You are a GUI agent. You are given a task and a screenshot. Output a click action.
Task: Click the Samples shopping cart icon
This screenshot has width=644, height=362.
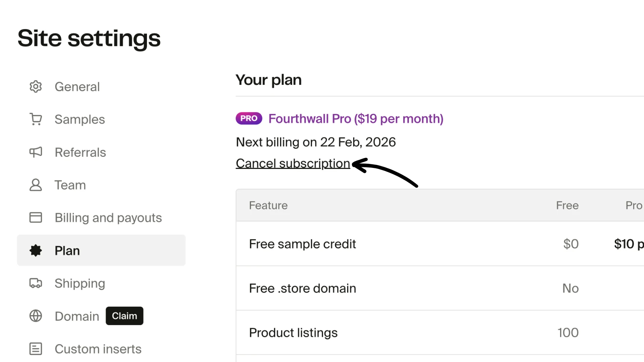36,119
